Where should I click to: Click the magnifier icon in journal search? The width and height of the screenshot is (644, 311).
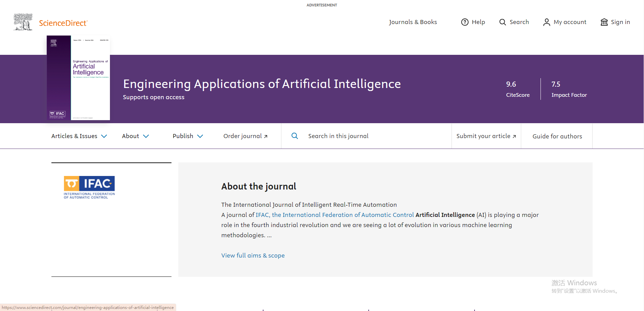point(295,136)
